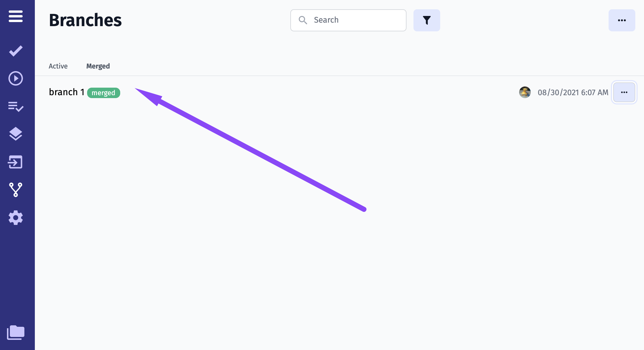Image resolution: width=644 pixels, height=350 pixels.
Task: Open the Runs play-circle sidebar icon
Action: (16, 78)
